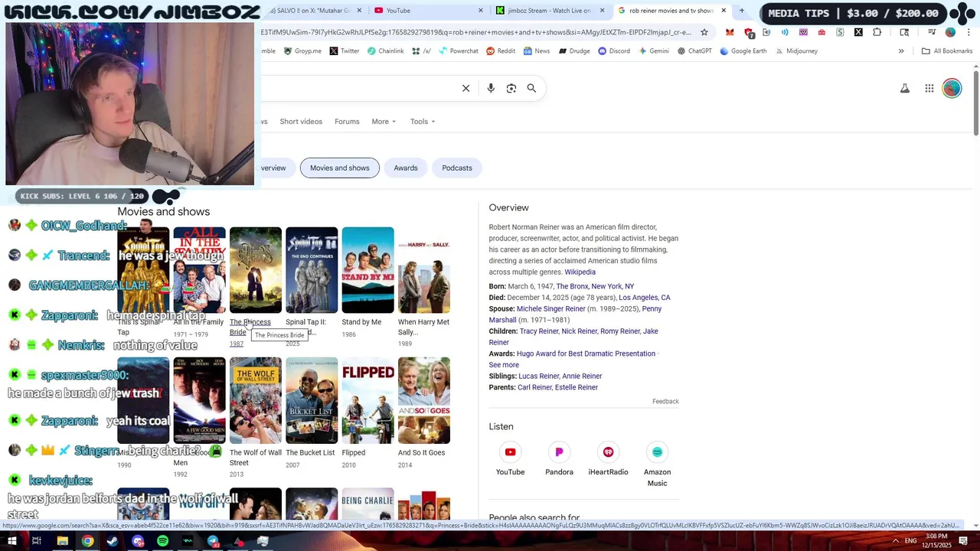Switch to jimboz Stream Kick tab
980x551 pixels.
pyautogui.click(x=550, y=11)
